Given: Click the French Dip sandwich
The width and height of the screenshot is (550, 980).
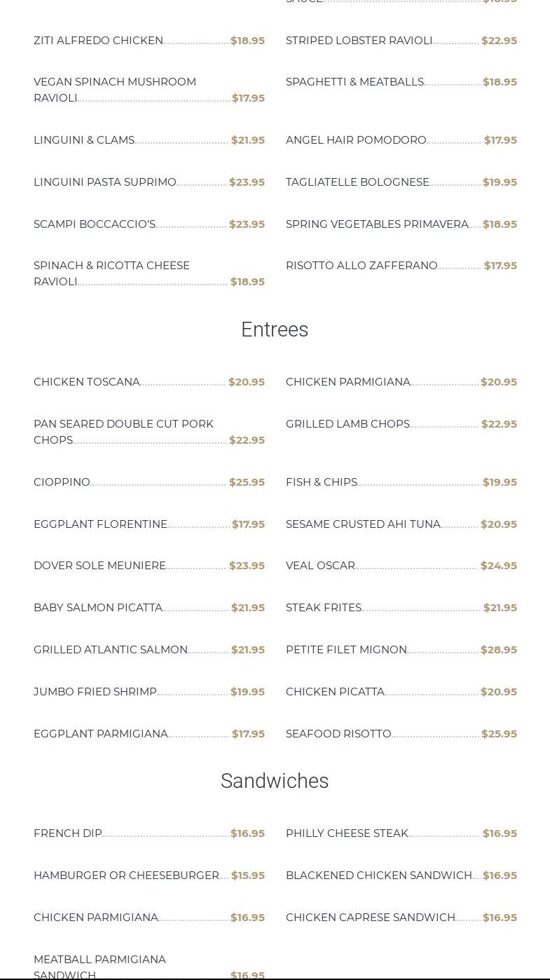Looking at the screenshot, I should pyautogui.click(x=68, y=833).
